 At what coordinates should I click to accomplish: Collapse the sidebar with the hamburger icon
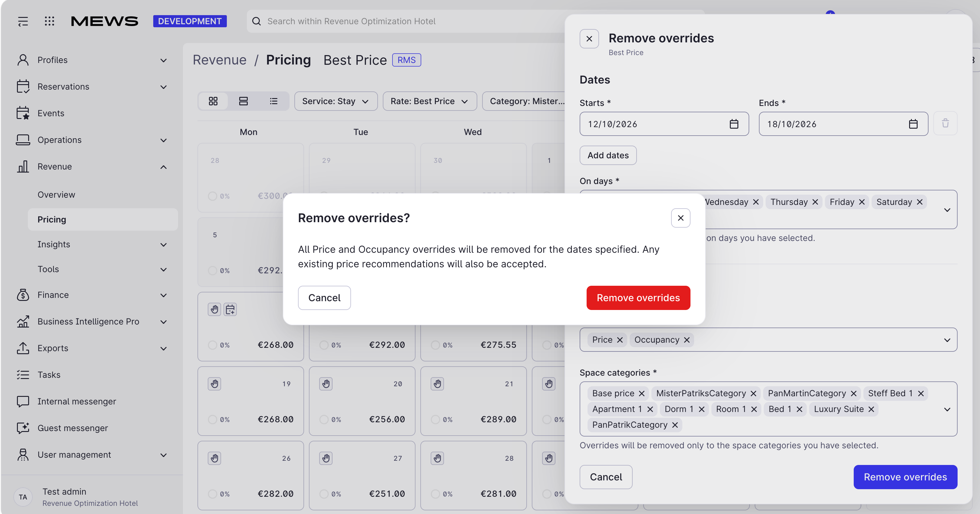coord(23,21)
